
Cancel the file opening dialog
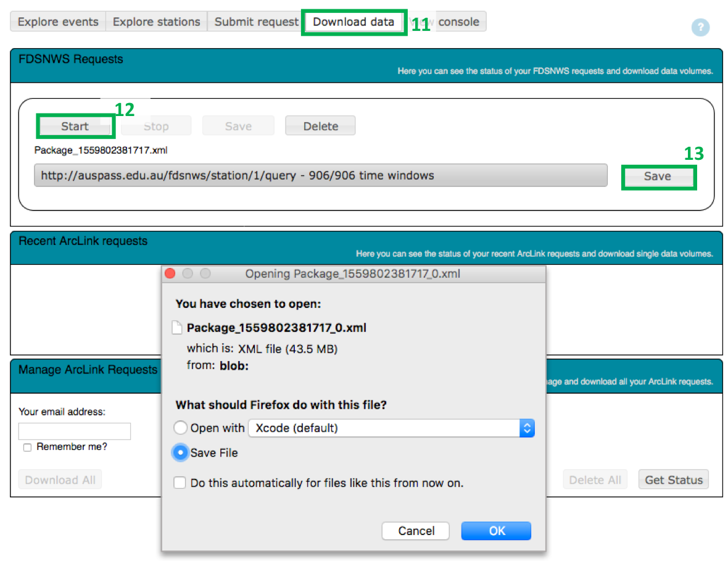[x=416, y=531]
